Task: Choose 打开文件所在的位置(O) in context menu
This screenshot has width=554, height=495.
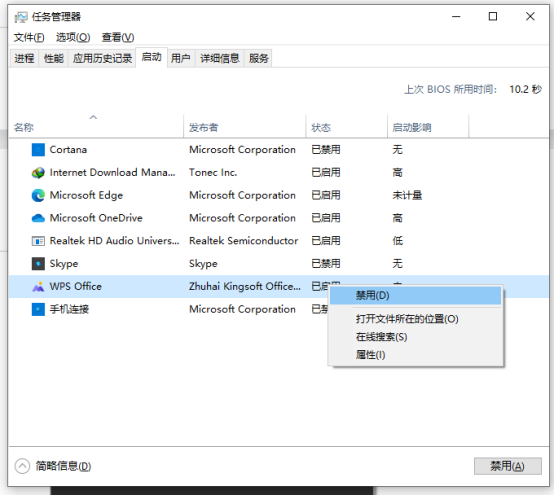Action: 416,319
